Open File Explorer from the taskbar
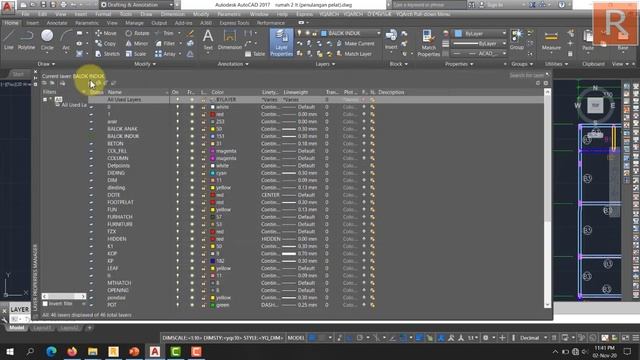 coord(93,351)
